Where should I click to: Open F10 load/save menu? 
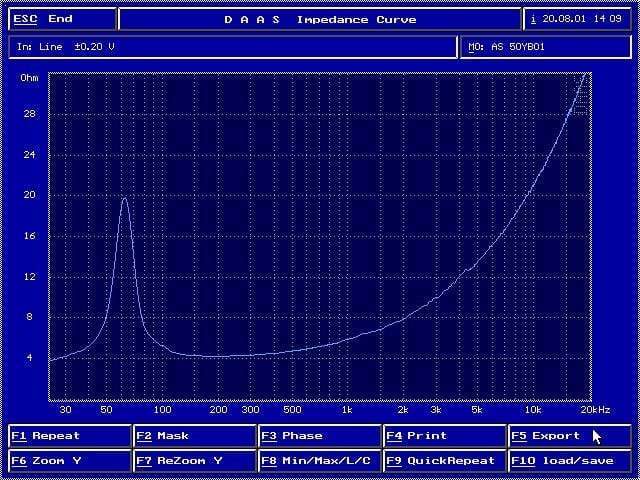(x=569, y=461)
